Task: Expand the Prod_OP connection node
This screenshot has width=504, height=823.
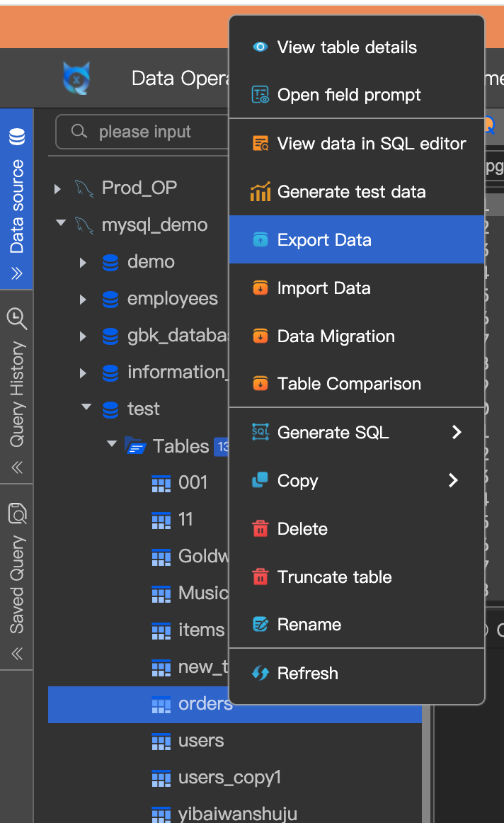Action: click(58, 188)
